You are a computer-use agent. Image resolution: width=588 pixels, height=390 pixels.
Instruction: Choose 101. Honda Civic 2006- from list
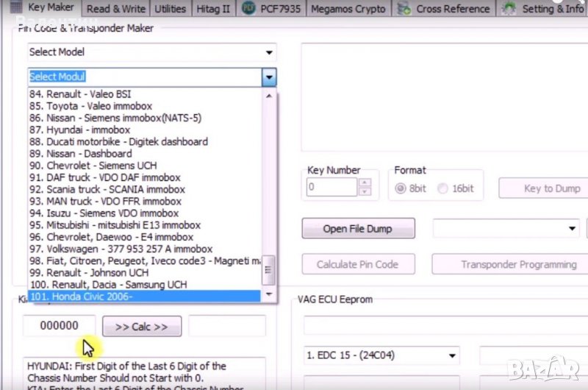[144, 296]
